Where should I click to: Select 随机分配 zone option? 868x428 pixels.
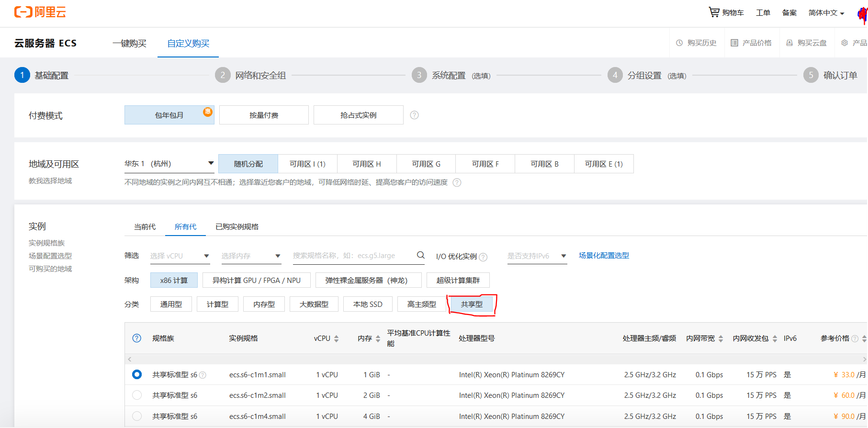248,164
